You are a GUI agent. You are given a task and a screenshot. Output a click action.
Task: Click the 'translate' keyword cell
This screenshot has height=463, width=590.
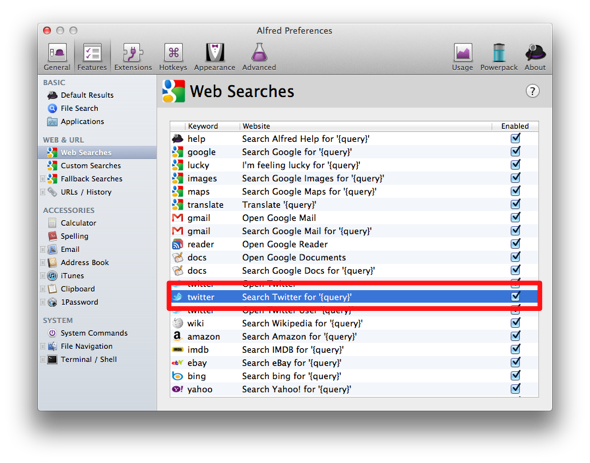point(205,205)
